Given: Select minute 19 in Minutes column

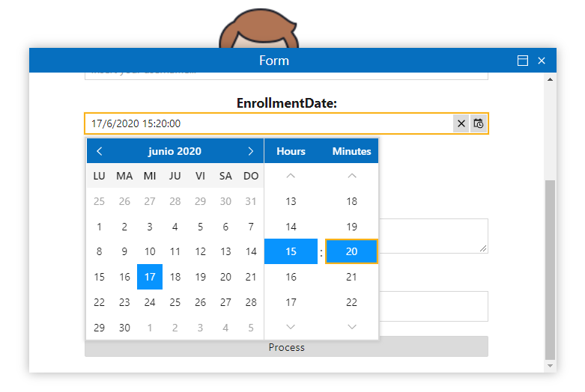Looking at the screenshot, I should 352,227.
